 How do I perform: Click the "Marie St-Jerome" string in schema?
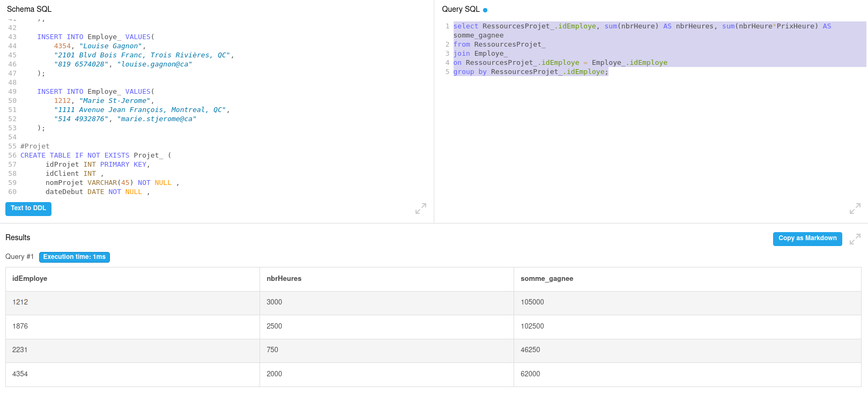coord(115,101)
